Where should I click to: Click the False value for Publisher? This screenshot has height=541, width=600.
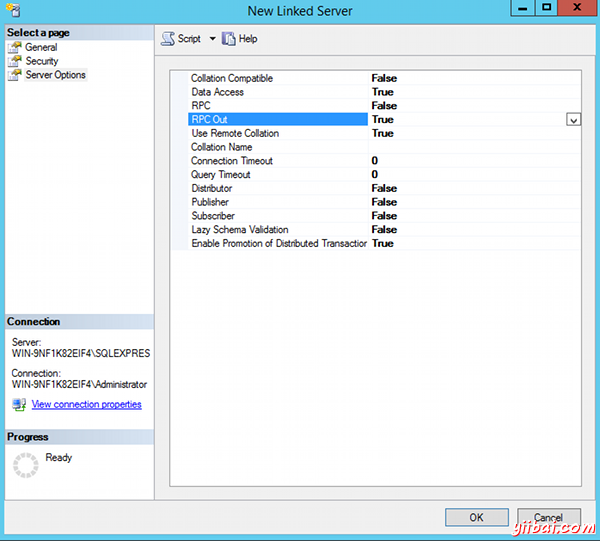pos(384,202)
